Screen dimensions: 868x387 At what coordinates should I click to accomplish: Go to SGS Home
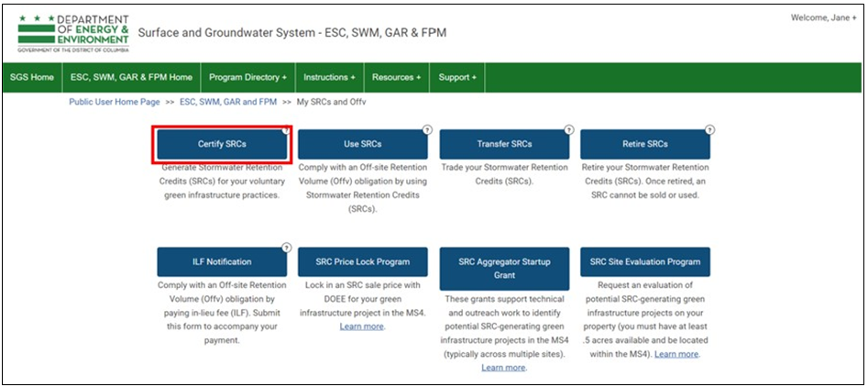tap(32, 78)
